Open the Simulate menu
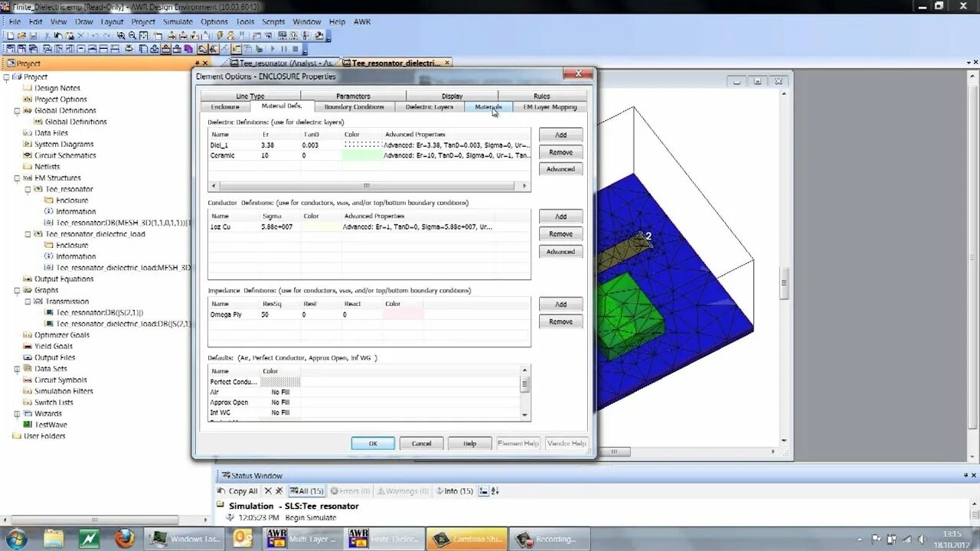Screen dimensions: 980x551 178,21
